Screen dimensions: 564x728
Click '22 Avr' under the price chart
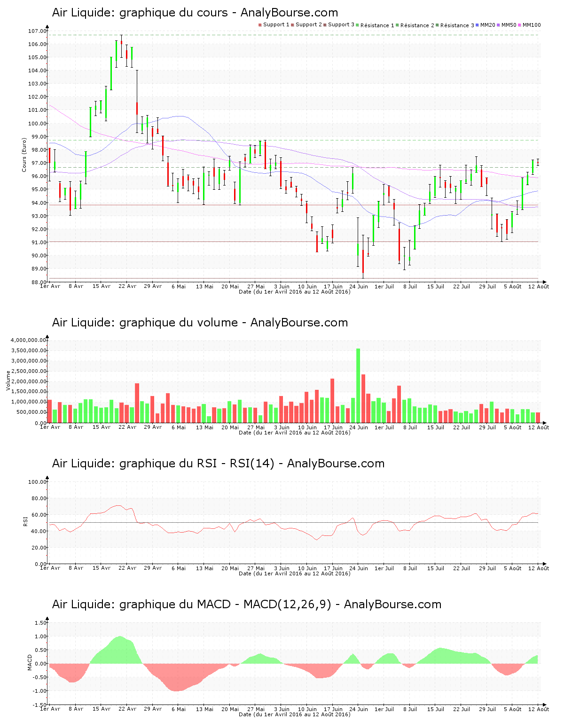[x=127, y=286]
